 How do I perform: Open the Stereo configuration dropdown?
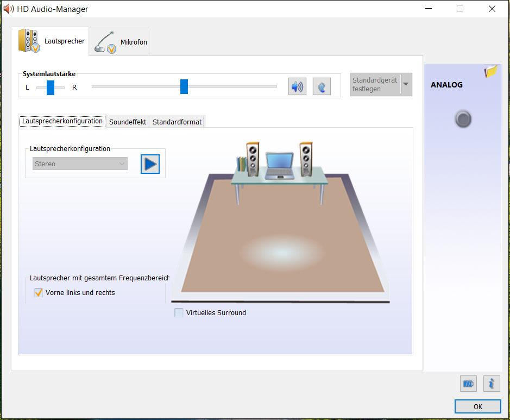(x=80, y=164)
